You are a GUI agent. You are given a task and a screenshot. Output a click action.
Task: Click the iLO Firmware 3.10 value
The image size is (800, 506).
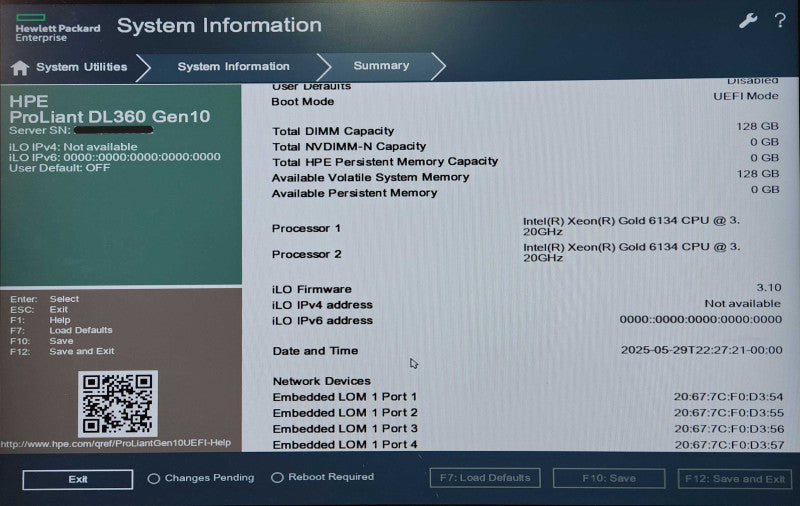(x=768, y=288)
